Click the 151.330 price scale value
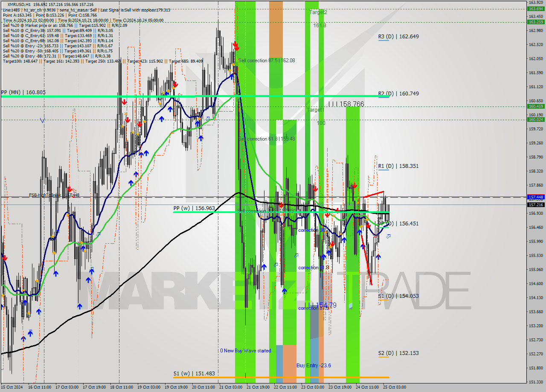The image size is (546, 392). pos(536,382)
